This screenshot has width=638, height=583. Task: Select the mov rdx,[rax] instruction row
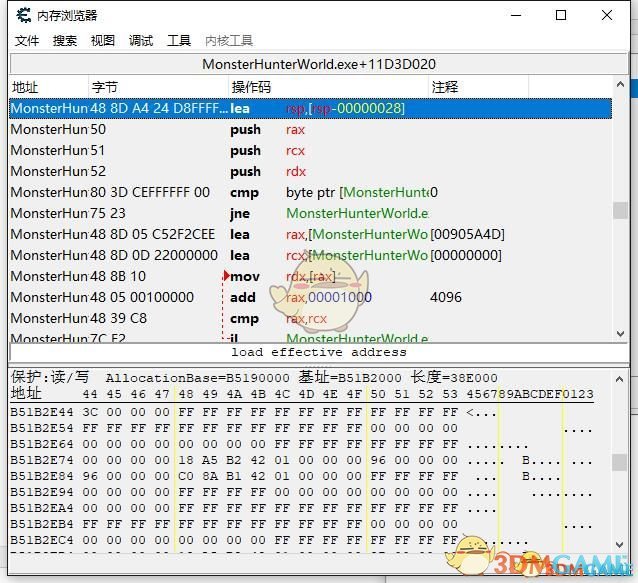click(310, 276)
